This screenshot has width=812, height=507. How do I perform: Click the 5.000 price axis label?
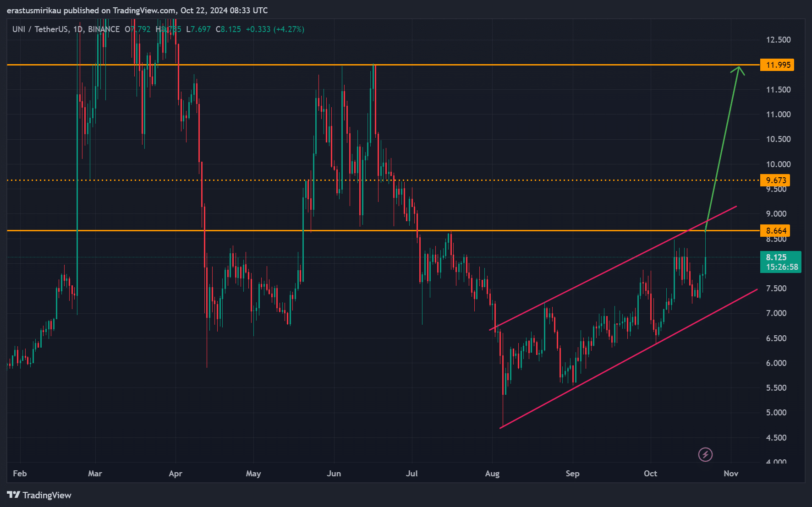point(776,413)
